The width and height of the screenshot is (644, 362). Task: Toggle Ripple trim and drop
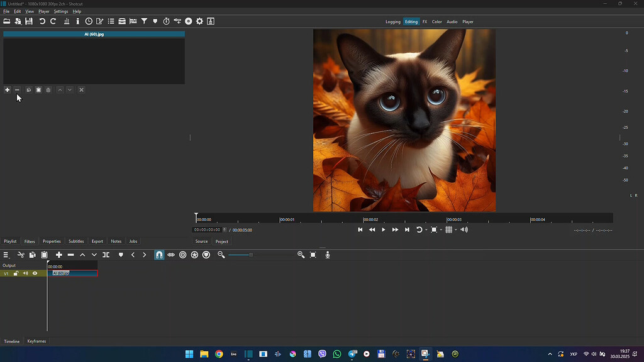[x=183, y=255]
